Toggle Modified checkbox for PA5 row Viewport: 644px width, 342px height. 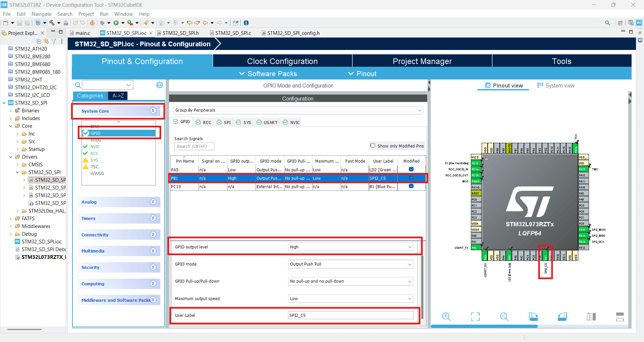[x=411, y=169]
